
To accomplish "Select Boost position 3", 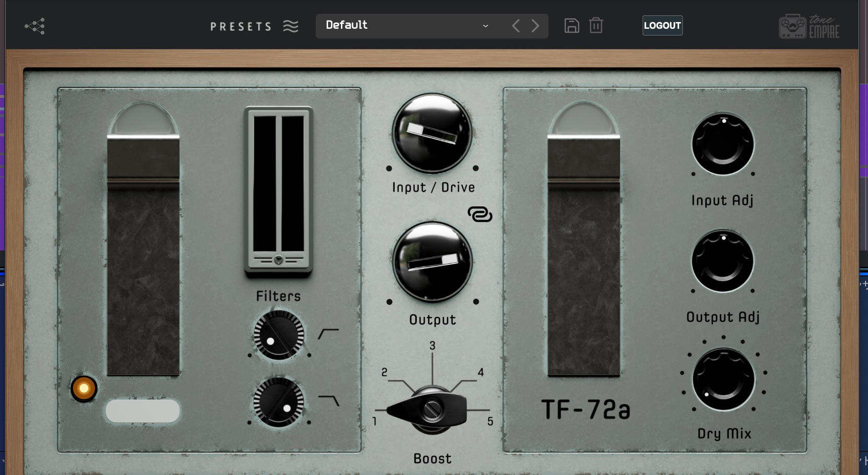I will point(433,345).
